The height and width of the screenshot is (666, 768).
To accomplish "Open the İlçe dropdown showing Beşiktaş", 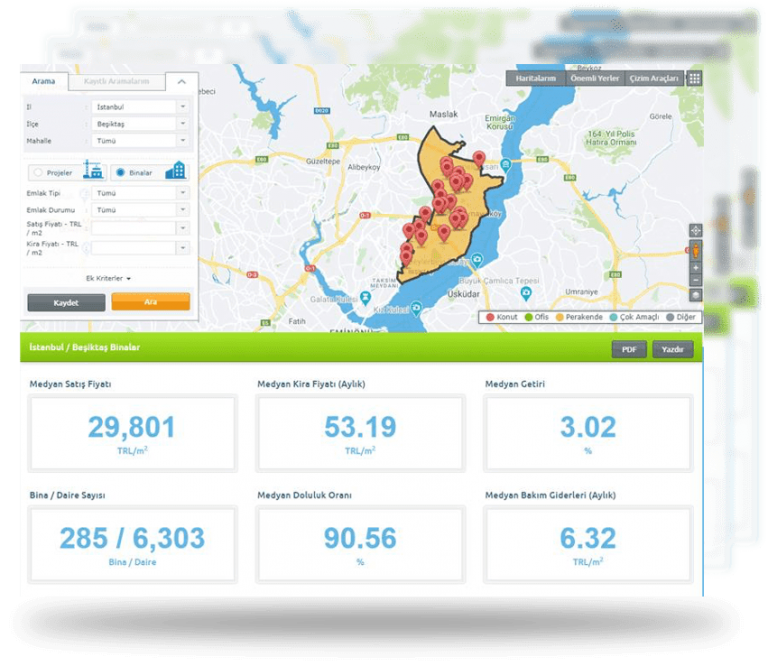I will tap(139, 124).
